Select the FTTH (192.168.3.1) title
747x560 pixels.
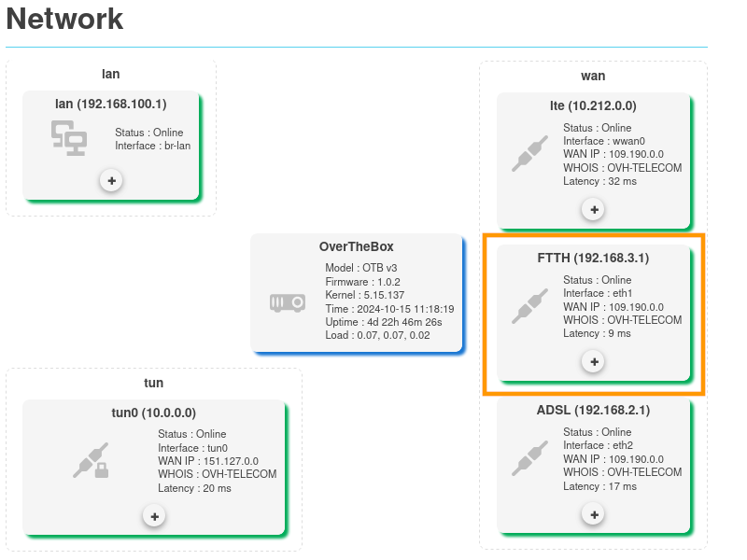coord(593,258)
